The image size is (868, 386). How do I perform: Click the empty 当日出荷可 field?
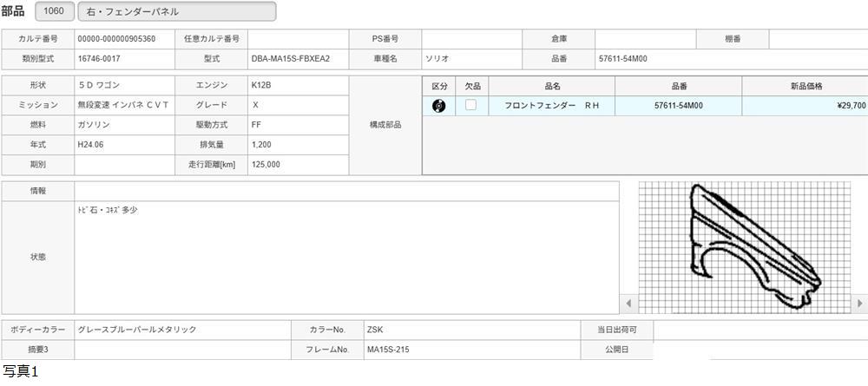click(x=759, y=330)
